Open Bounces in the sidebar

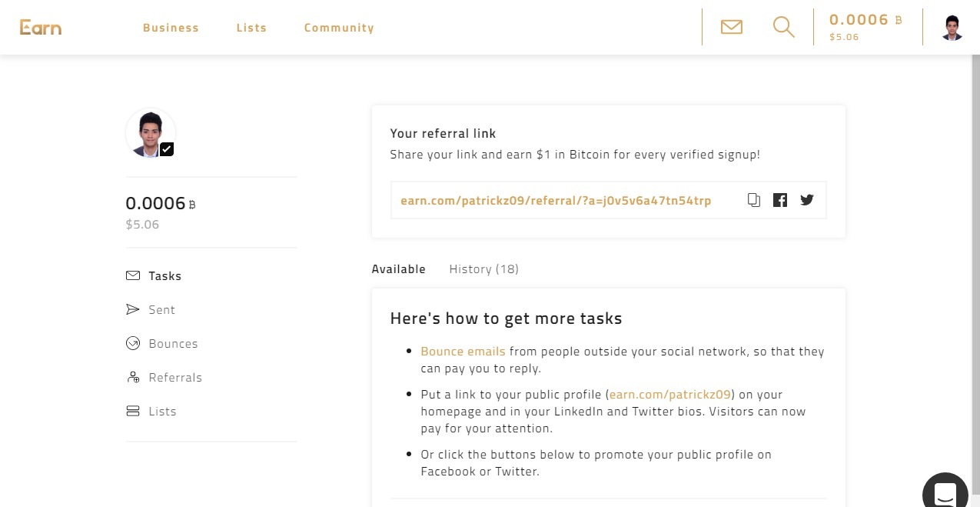tap(173, 344)
